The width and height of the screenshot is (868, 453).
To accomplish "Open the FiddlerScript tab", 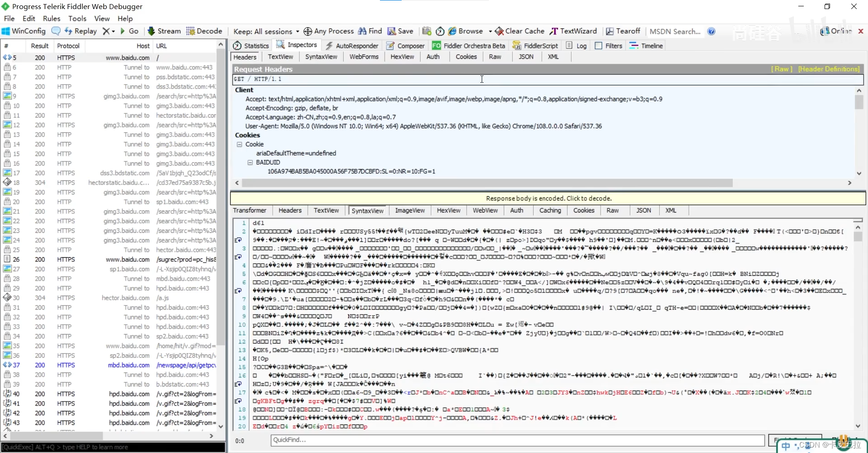I will point(536,46).
